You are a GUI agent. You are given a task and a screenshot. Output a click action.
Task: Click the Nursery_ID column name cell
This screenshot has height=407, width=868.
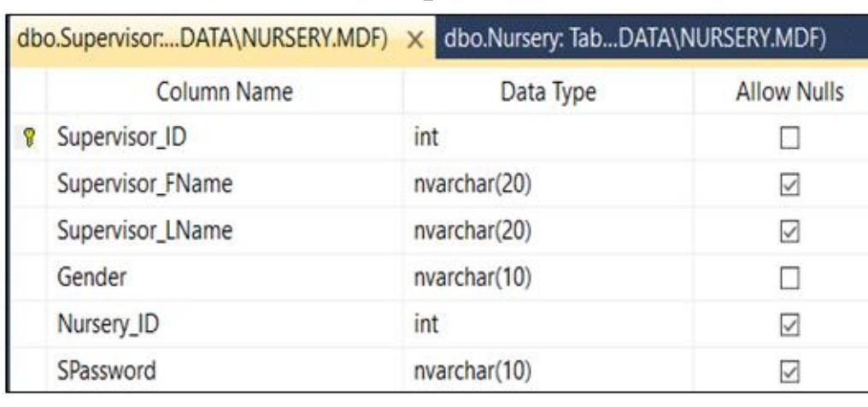[224, 325]
